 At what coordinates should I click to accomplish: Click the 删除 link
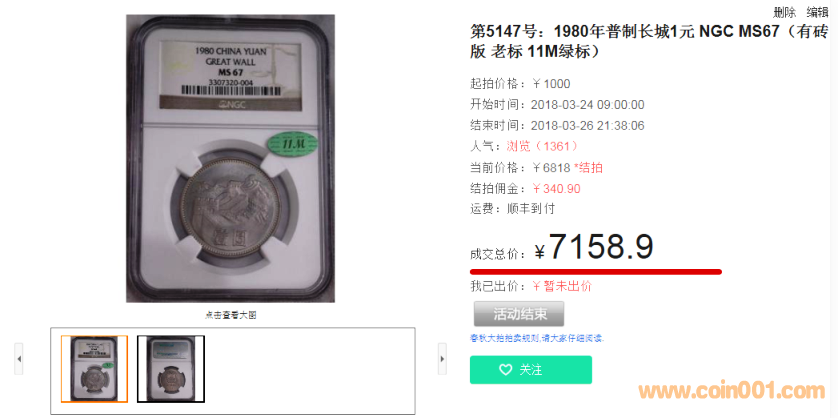click(x=785, y=12)
